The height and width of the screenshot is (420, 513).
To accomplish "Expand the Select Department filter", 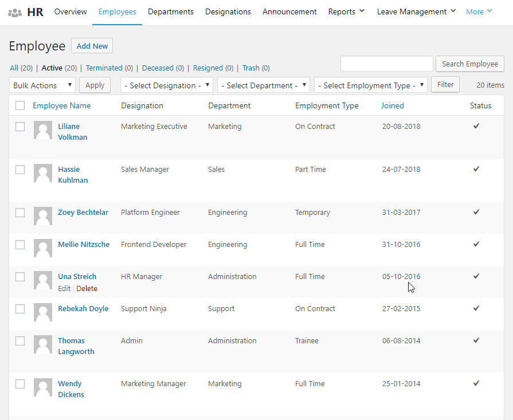I will [263, 84].
